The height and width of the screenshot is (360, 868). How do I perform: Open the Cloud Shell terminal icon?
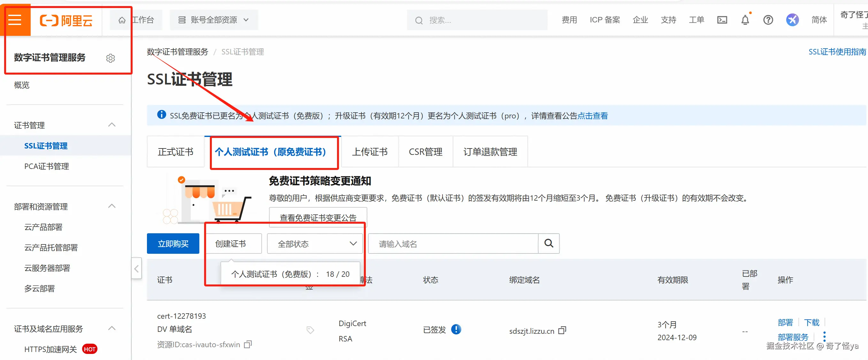tap(722, 20)
